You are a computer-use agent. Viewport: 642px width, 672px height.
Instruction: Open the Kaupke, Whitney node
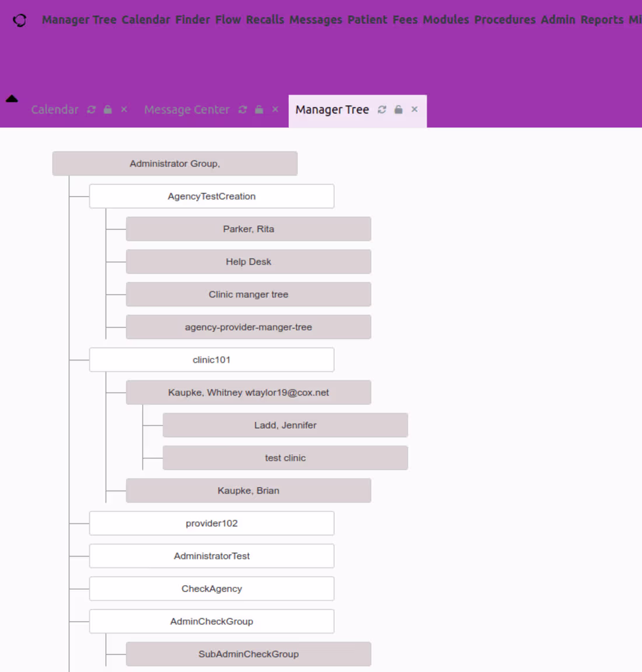click(249, 392)
